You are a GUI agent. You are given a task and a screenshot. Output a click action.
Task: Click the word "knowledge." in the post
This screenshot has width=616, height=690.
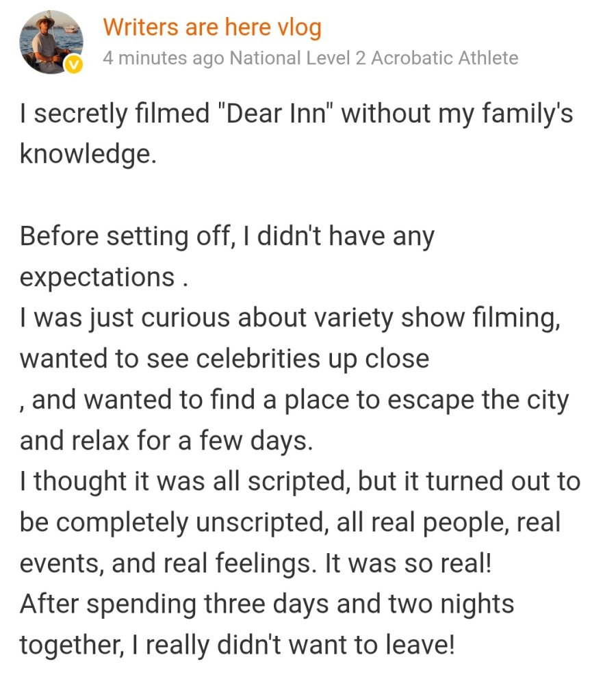click(x=88, y=154)
